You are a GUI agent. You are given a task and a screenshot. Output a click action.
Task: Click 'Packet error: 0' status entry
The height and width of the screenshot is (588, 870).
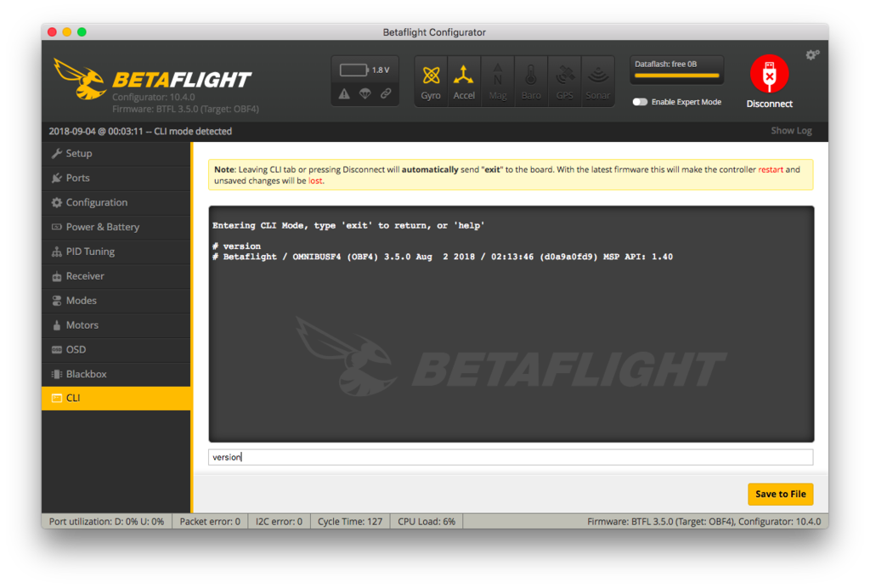pos(210,522)
